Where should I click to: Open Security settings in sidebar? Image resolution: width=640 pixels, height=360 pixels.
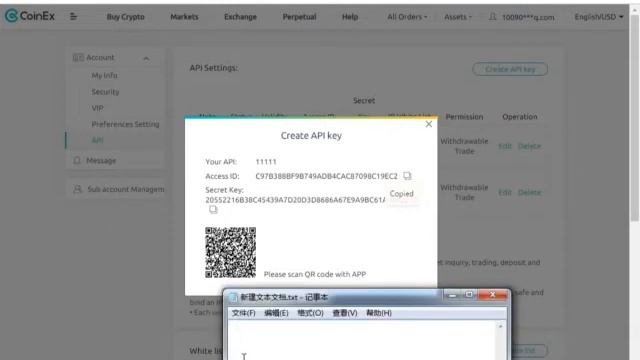(105, 92)
